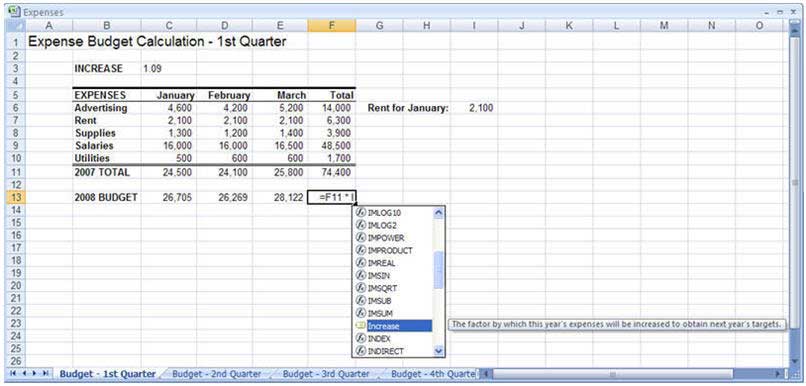Select the cell with value 48,500
Image resolution: width=806 pixels, height=386 pixels.
[x=332, y=146]
